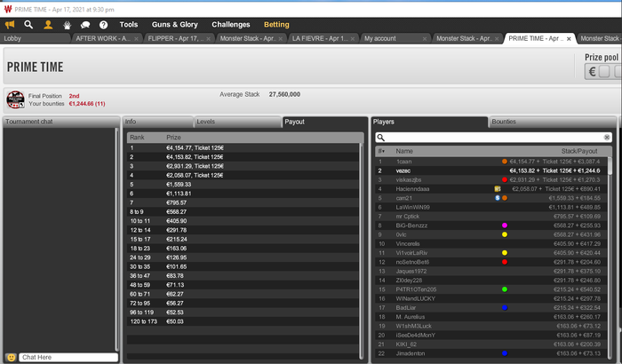The height and width of the screenshot is (364, 622).
Task: Click the player avatar next to Final Position
Action: tap(15, 99)
